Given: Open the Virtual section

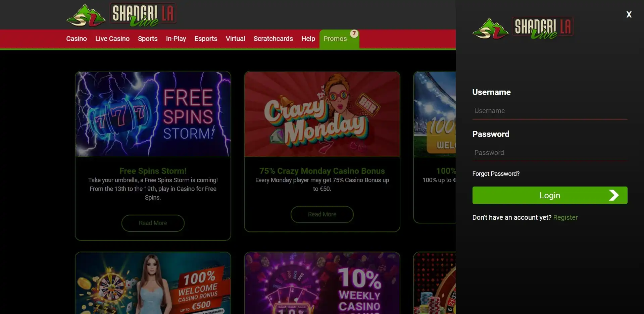Looking at the screenshot, I should pos(236,39).
